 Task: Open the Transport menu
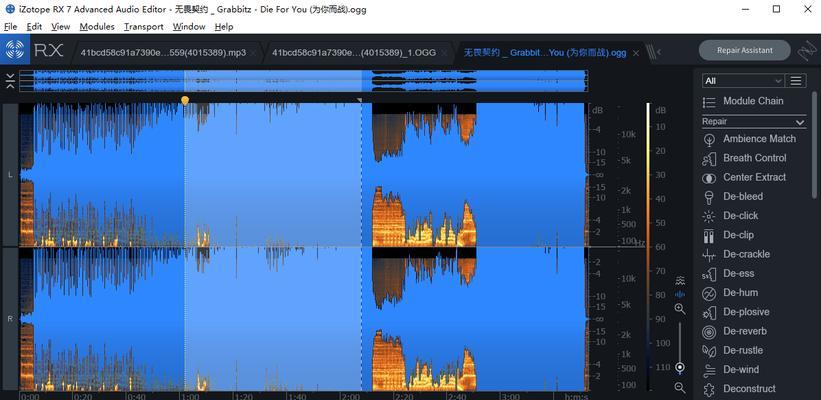(x=143, y=26)
